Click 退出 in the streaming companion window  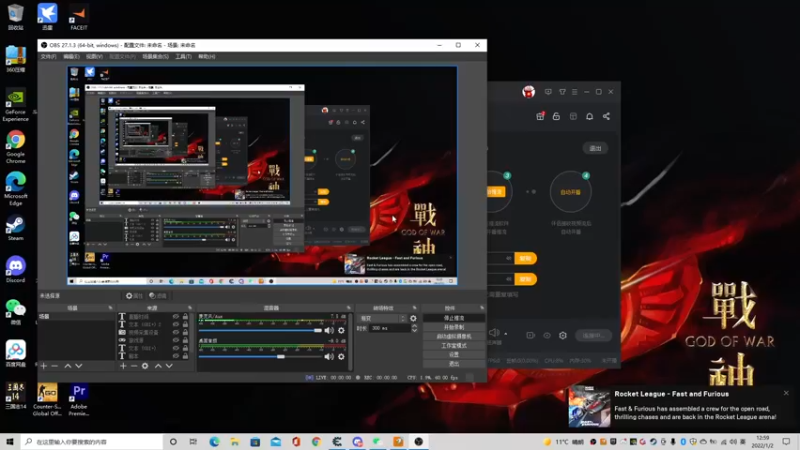coord(595,148)
